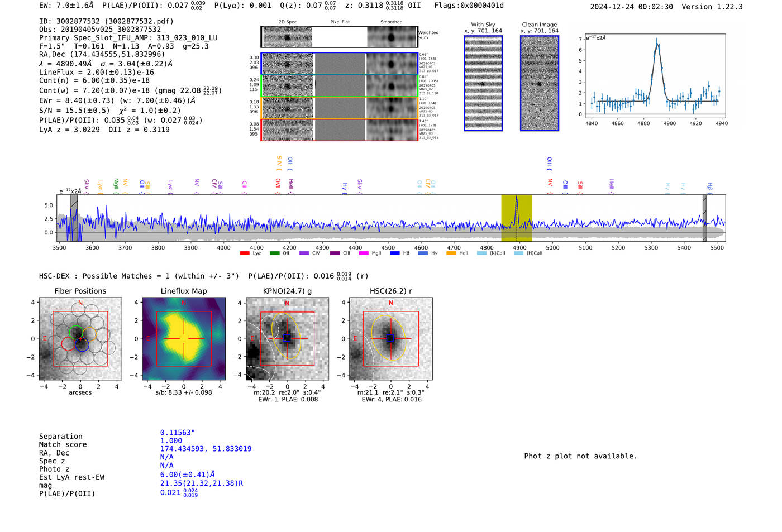
Task: Select the green-bordered fiber spectrum row
Action: (x=339, y=85)
